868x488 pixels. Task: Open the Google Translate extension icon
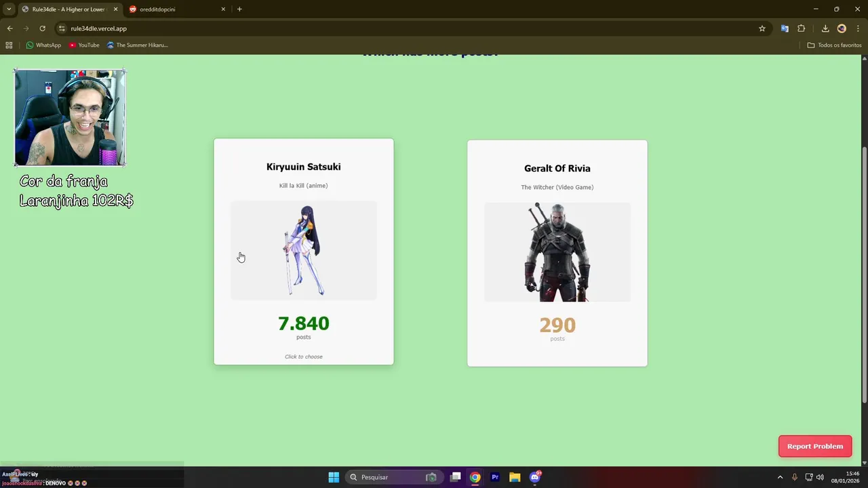coord(785,28)
